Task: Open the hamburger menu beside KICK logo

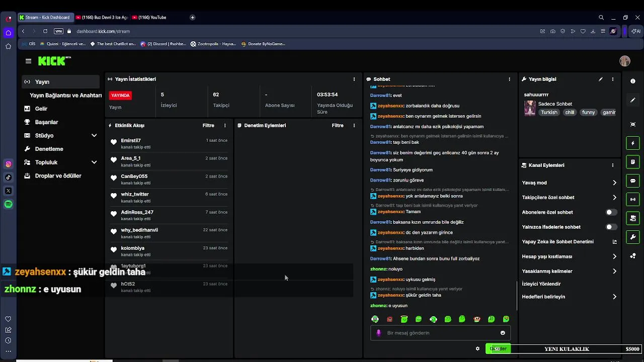Action: tap(28, 61)
